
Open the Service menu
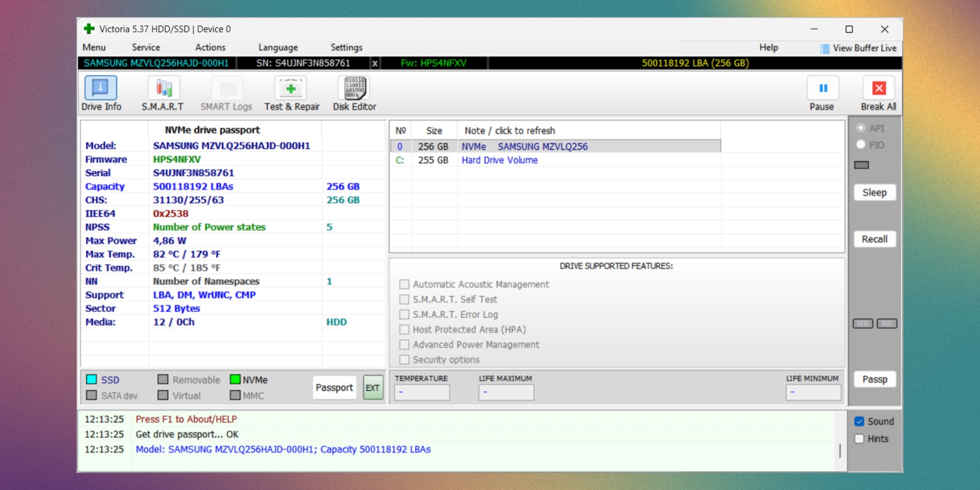coord(146,47)
